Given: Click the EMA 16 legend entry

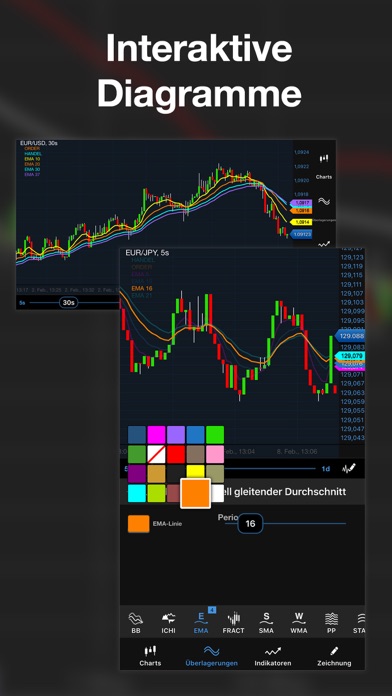Looking at the screenshot, I should coord(143,288).
